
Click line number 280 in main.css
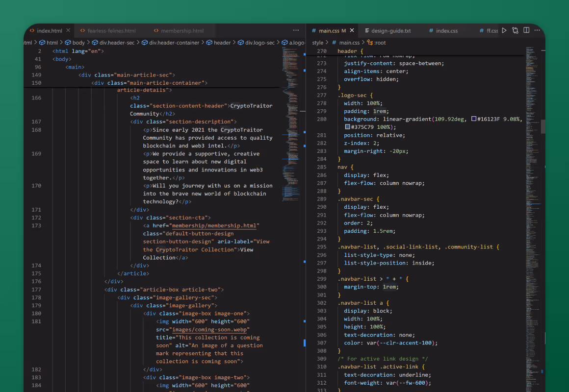pos(321,119)
